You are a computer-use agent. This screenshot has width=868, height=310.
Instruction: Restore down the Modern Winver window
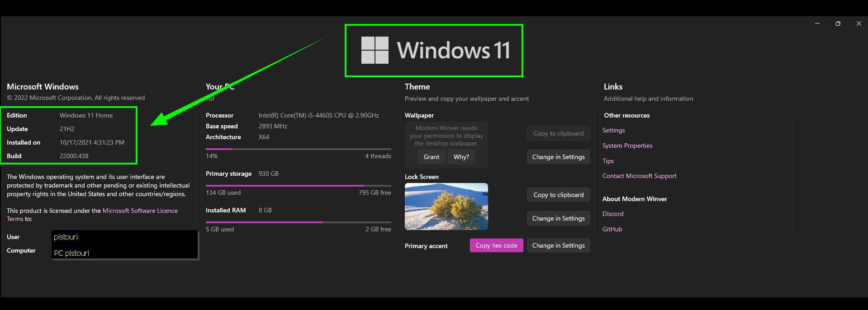pyautogui.click(x=838, y=23)
